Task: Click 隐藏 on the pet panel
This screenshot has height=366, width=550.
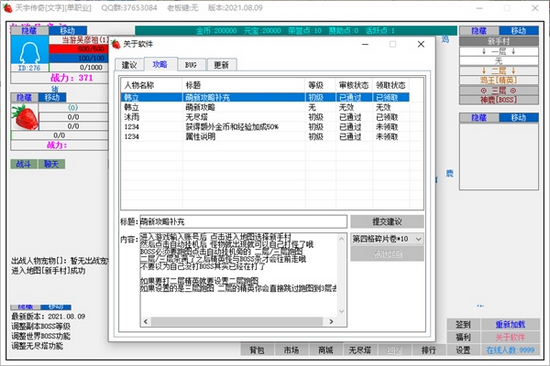Action: coord(24,98)
